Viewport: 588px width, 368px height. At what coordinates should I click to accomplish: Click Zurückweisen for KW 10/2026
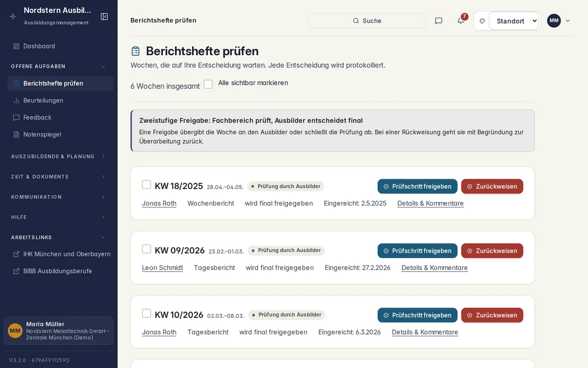coord(492,315)
